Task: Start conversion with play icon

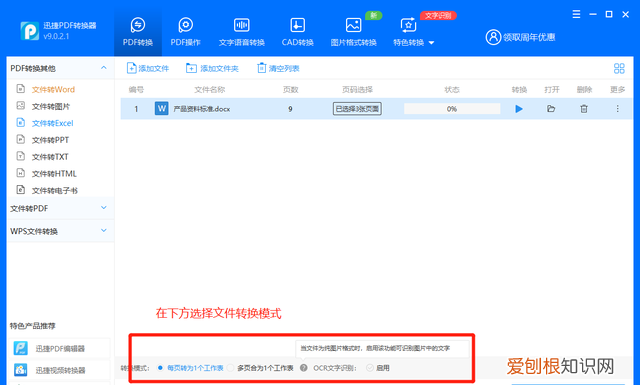Action: coord(519,109)
